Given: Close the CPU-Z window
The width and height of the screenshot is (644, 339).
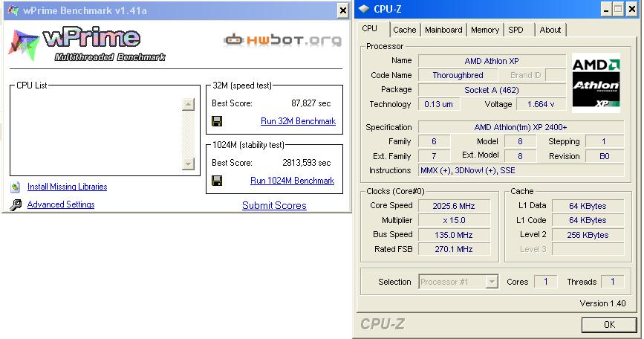Looking at the screenshot, I should pos(631,10).
